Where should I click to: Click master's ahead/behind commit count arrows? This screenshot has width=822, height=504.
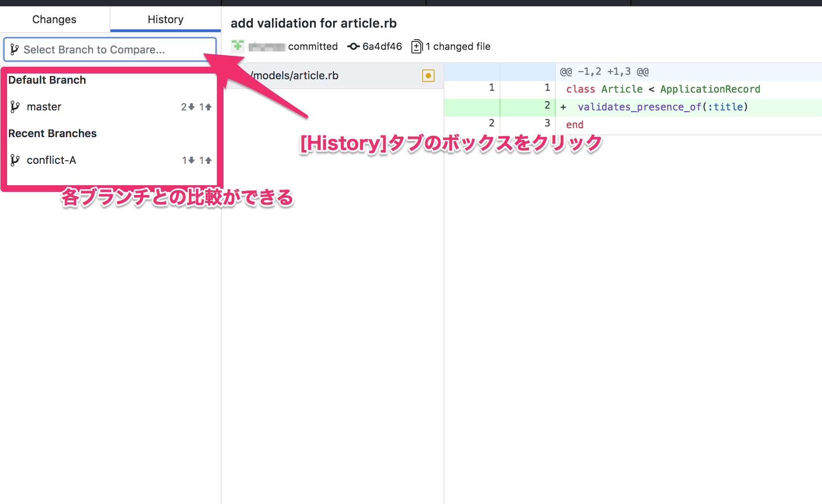pos(196,107)
